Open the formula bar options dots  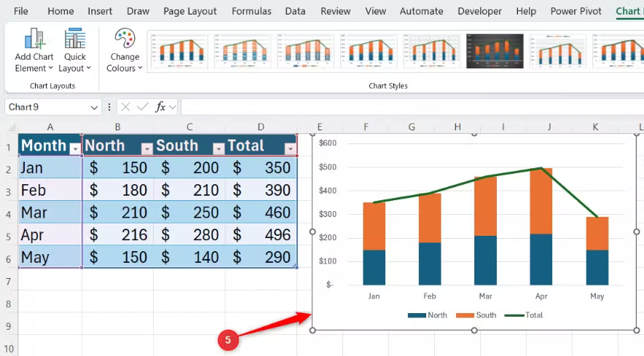[x=109, y=107]
